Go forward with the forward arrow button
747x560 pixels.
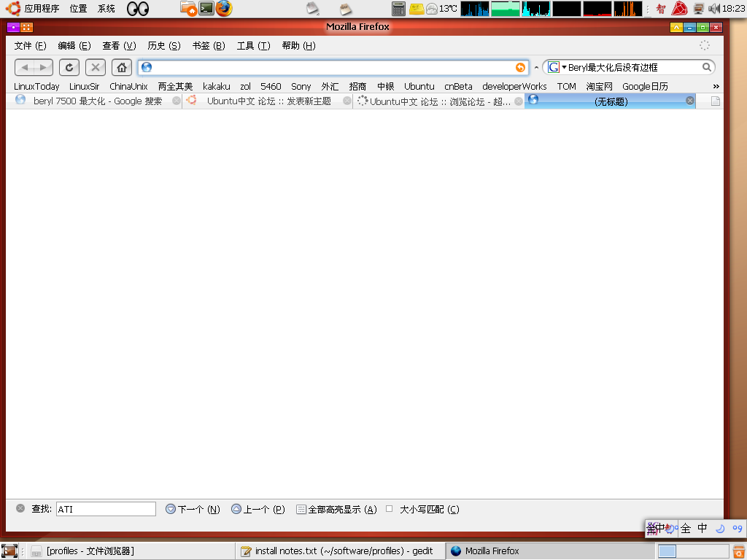coord(43,67)
